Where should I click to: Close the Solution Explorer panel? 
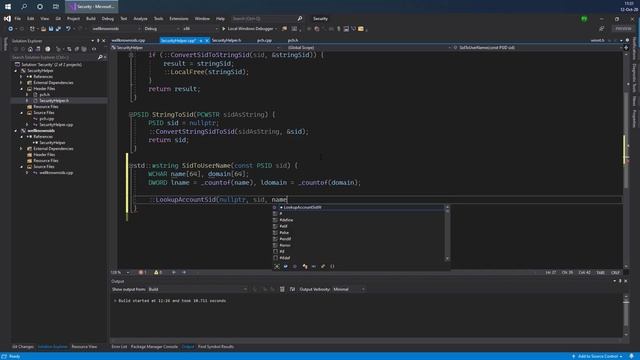104,41
